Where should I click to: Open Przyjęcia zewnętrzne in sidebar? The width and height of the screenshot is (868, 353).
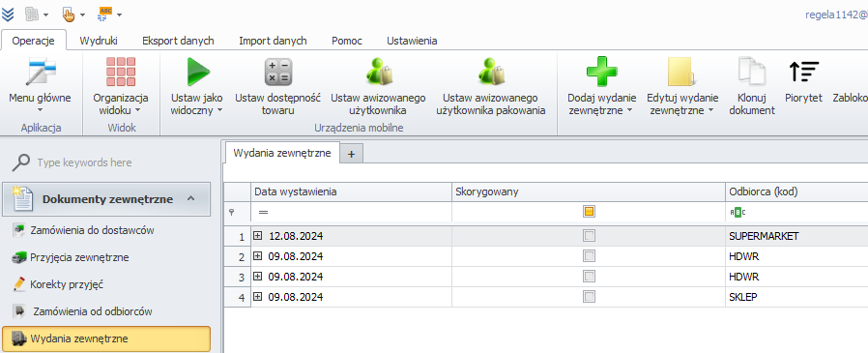(71, 257)
